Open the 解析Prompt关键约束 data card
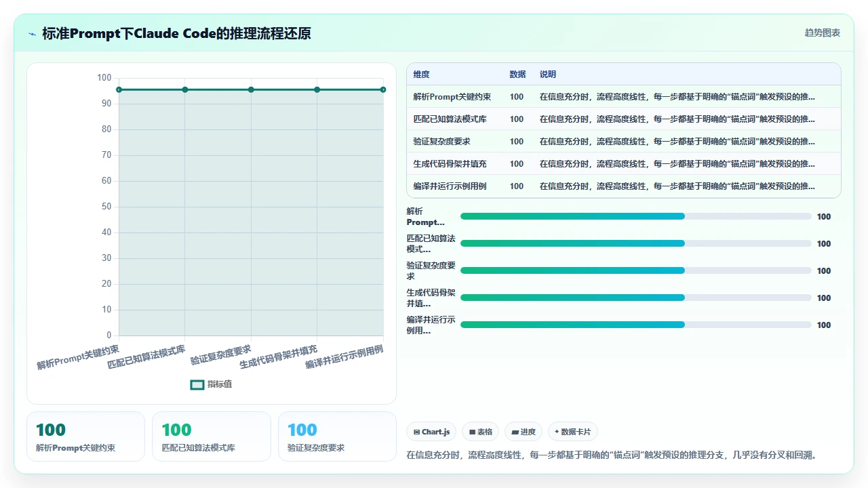This screenshot has height=488, width=868. pyautogui.click(x=86, y=436)
